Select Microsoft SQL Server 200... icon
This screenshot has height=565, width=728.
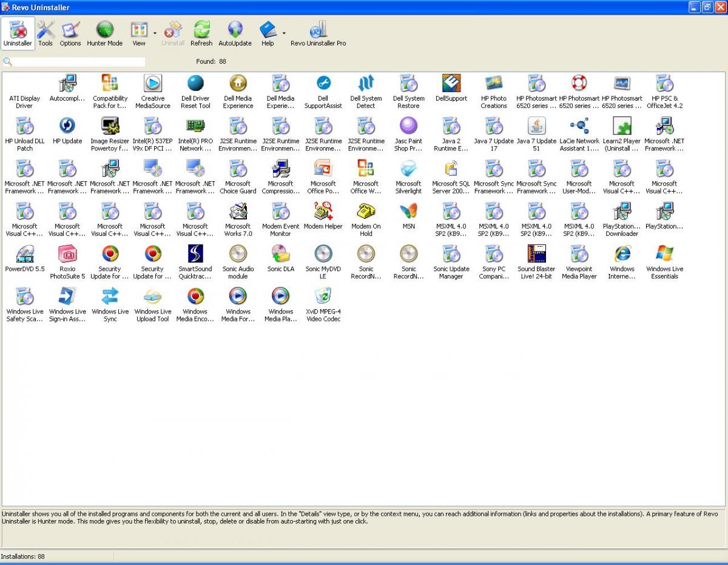click(451, 169)
